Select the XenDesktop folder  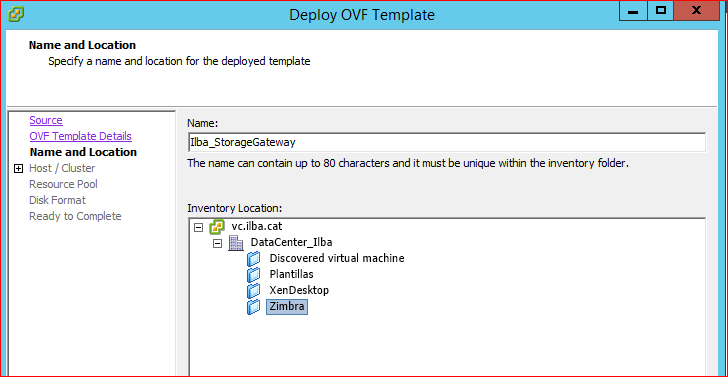coord(299,290)
